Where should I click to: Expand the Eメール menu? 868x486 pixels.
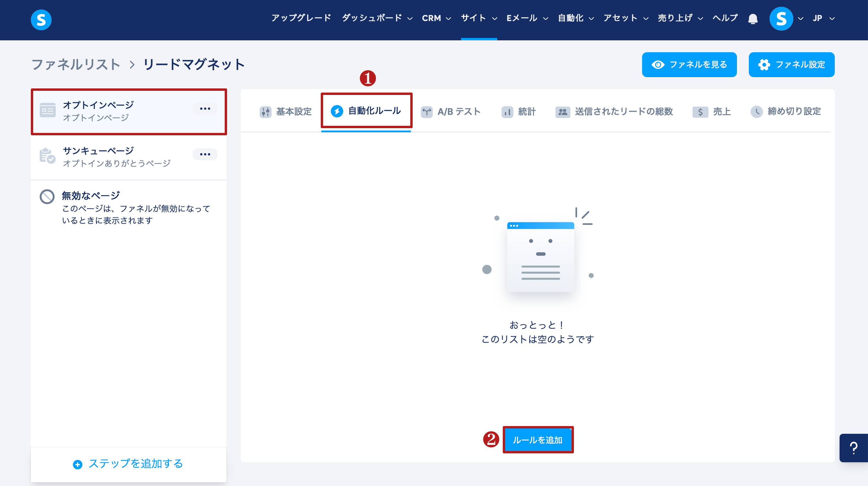[527, 18]
